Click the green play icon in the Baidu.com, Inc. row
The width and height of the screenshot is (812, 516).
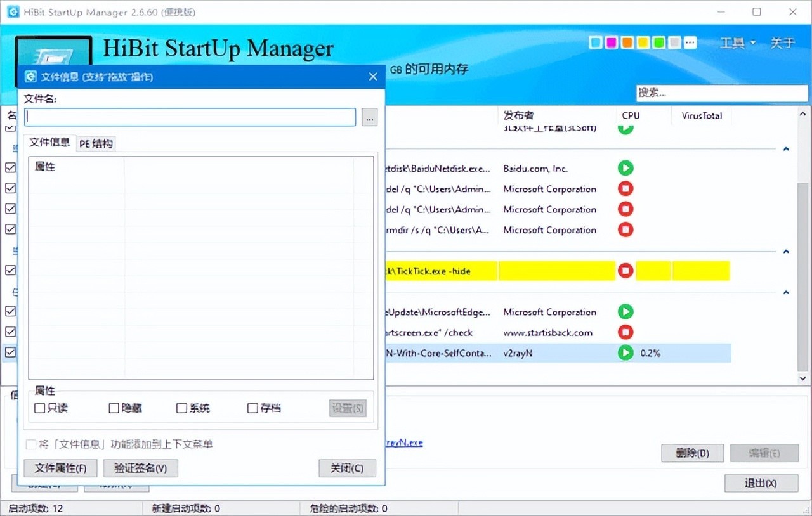625,169
